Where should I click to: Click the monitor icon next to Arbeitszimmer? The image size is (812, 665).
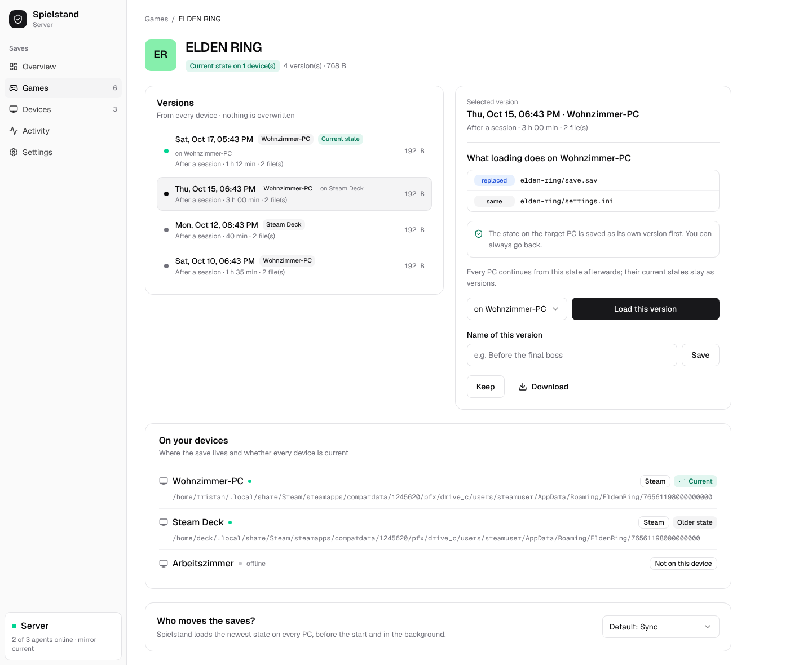164,564
